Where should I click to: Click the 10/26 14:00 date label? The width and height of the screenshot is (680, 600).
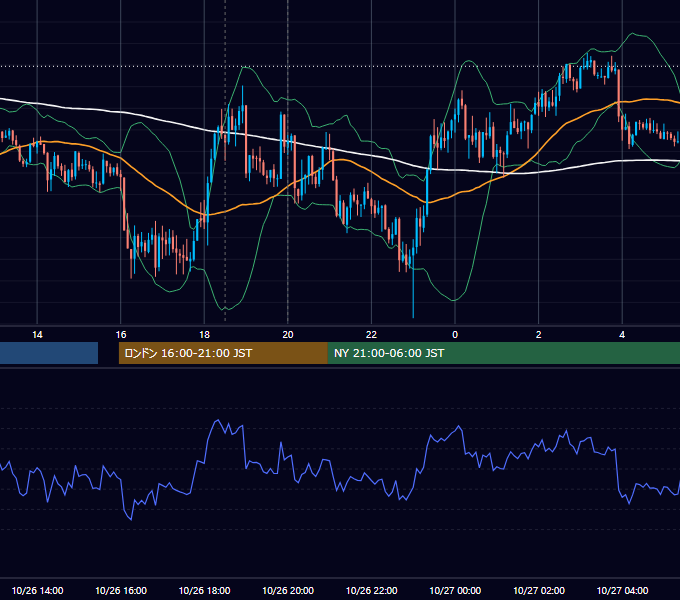pyautogui.click(x=37, y=590)
